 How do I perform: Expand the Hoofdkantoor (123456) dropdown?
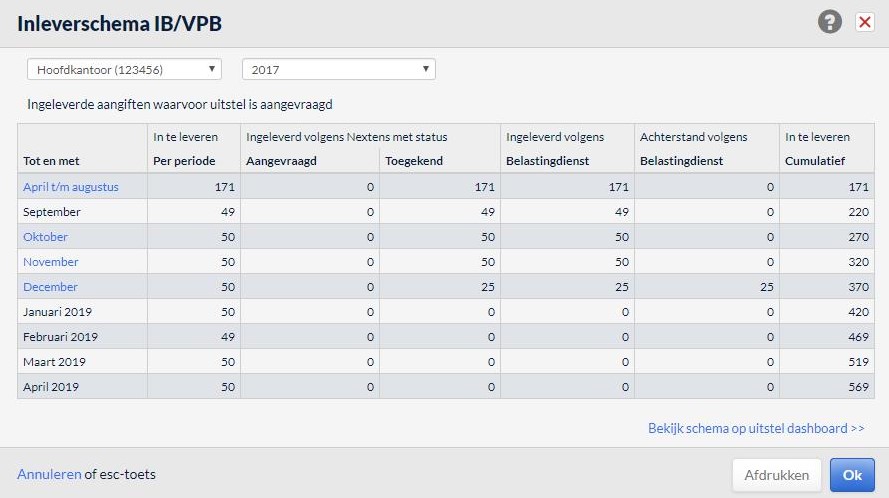(124, 69)
